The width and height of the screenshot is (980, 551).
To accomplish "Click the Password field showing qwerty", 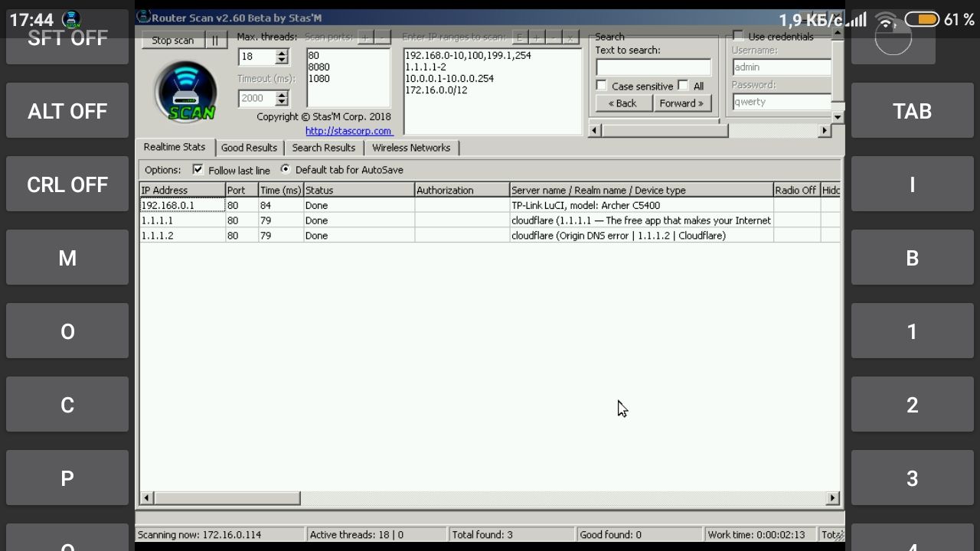I will (782, 102).
